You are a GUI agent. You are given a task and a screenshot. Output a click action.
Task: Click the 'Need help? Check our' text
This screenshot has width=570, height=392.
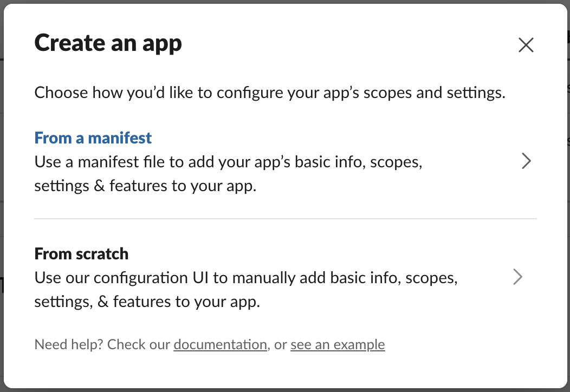103,344
